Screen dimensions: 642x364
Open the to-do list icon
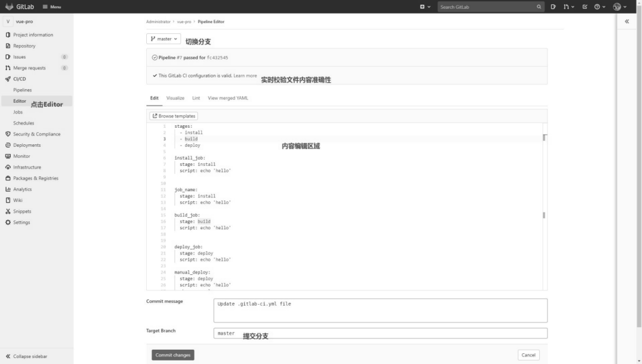tap(585, 7)
